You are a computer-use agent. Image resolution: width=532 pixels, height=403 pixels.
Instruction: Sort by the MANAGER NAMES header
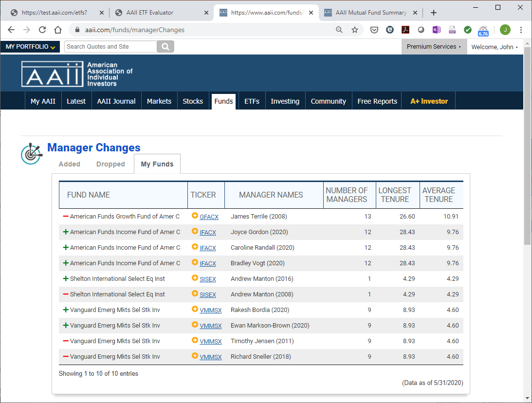[274, 195]
